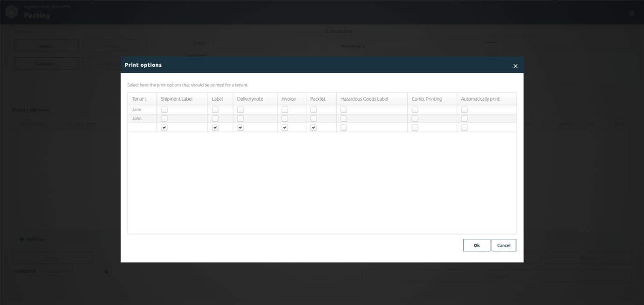The height and width of the screenshot is (305, 644).
Task: Click the Cancel button
Action: coord(504,245)
